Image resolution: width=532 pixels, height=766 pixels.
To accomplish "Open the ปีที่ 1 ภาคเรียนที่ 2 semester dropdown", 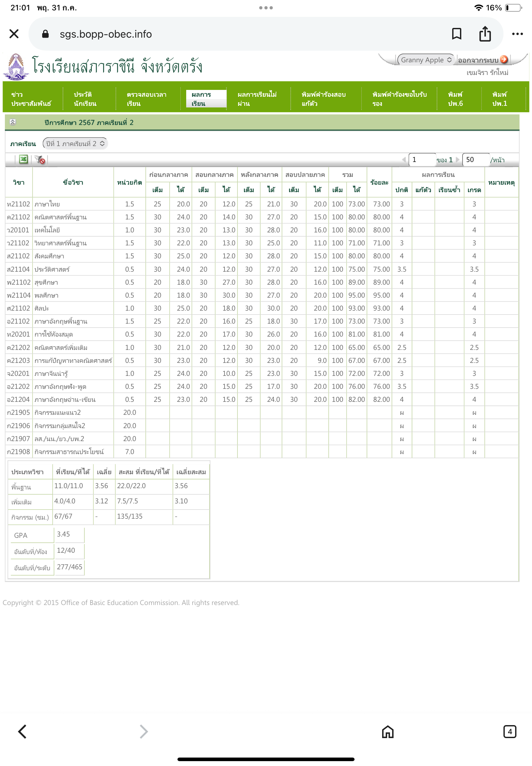I will [75, 143].
